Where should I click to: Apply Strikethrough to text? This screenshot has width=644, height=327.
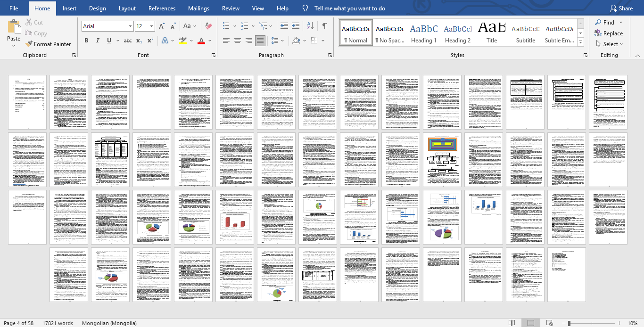click(127, 41)
